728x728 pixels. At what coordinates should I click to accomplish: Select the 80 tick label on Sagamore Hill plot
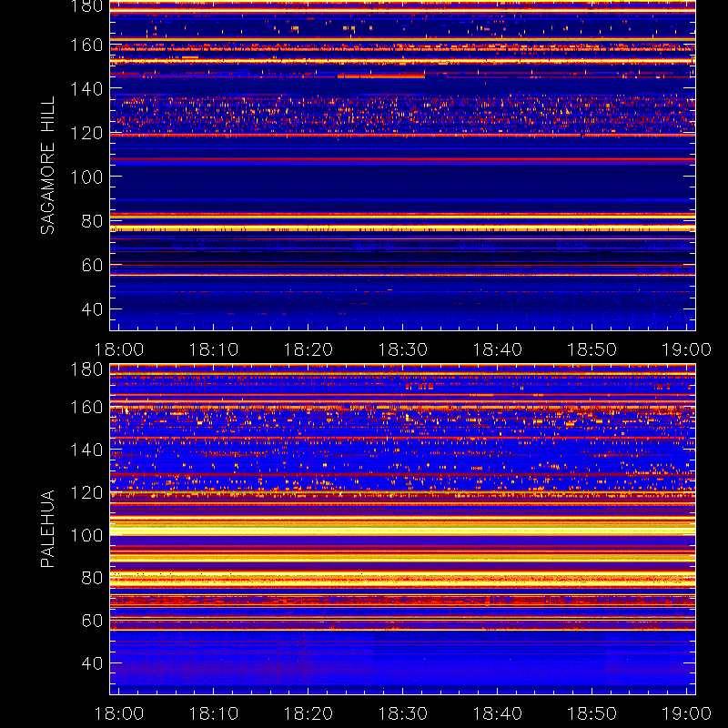(x=92, y=221)
